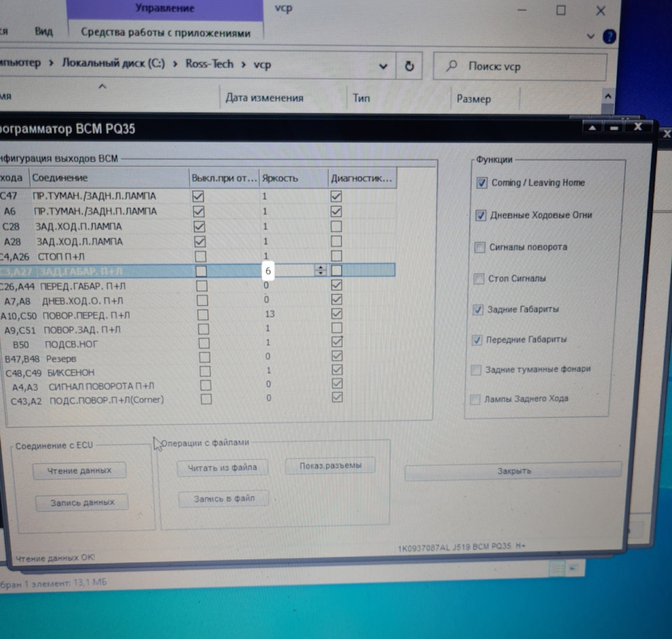Click the BCM programmer roll-up arrow icon
The image size is (672, 639).
coord(592,127)
